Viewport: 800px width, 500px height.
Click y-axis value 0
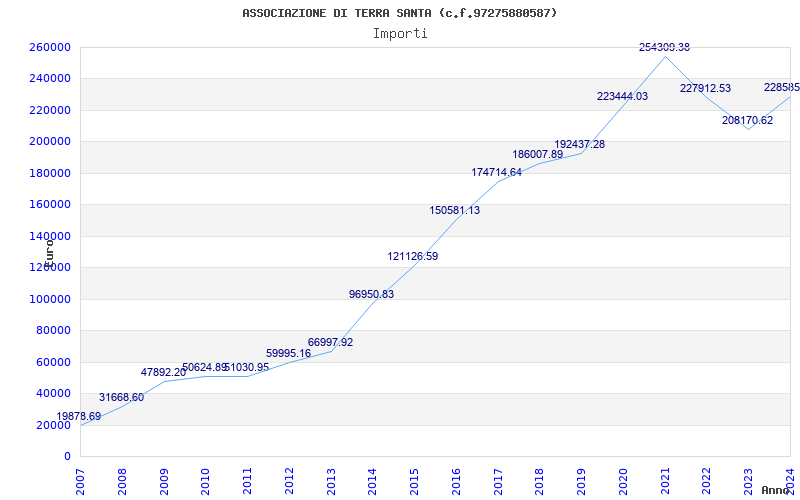pos(67,456)
